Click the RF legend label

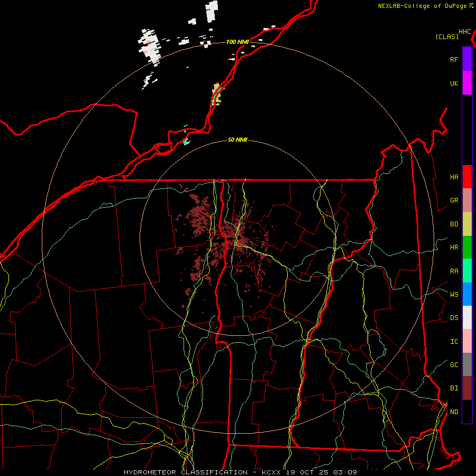tap(454, 59)
